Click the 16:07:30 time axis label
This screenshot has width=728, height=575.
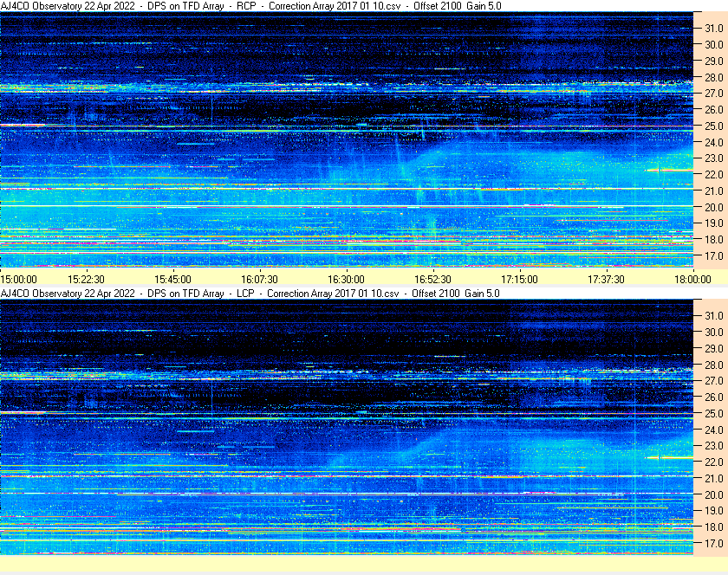(259, 279)
